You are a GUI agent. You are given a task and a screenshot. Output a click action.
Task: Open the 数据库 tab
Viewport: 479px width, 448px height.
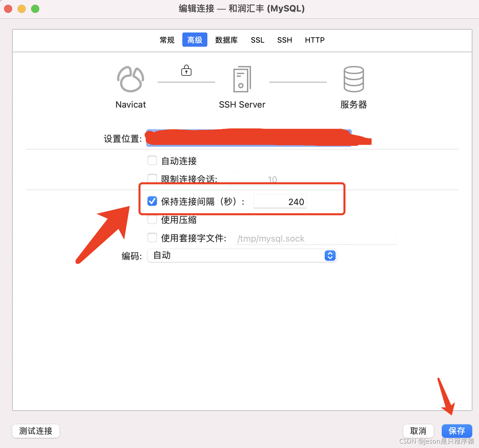[227, 40]
